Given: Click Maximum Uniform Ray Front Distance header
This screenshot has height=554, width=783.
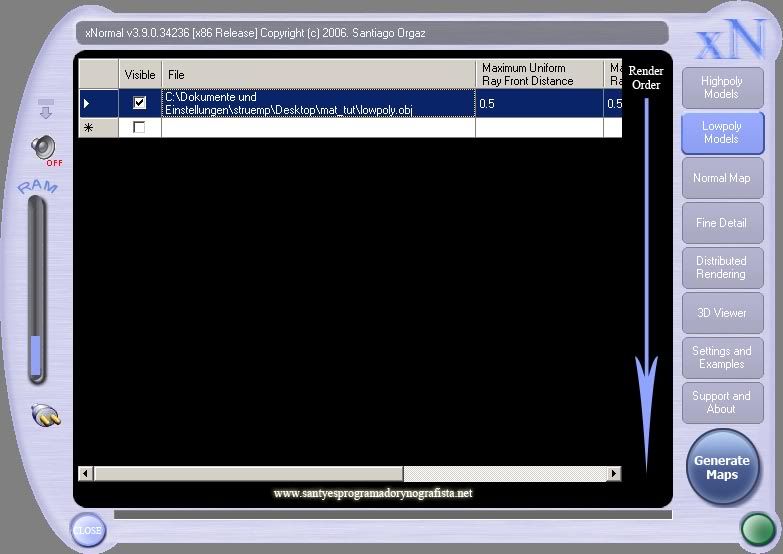Looking at the screenshot, I should coord(539,74).
